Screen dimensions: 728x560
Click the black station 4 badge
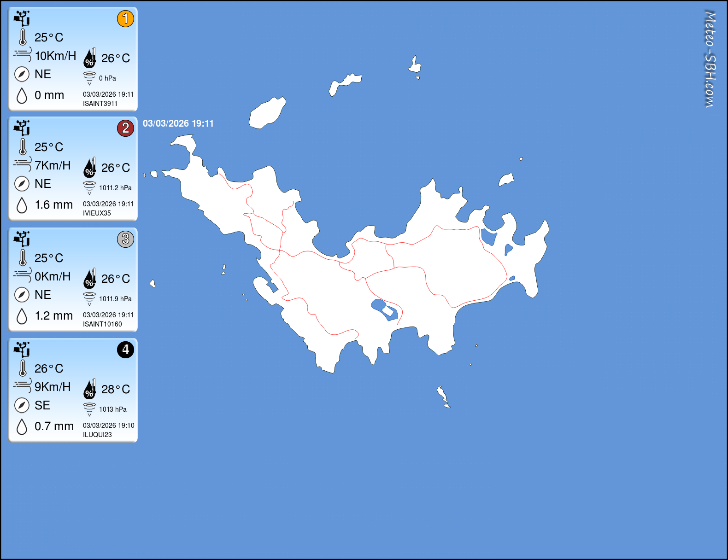[x=125, y=350]
